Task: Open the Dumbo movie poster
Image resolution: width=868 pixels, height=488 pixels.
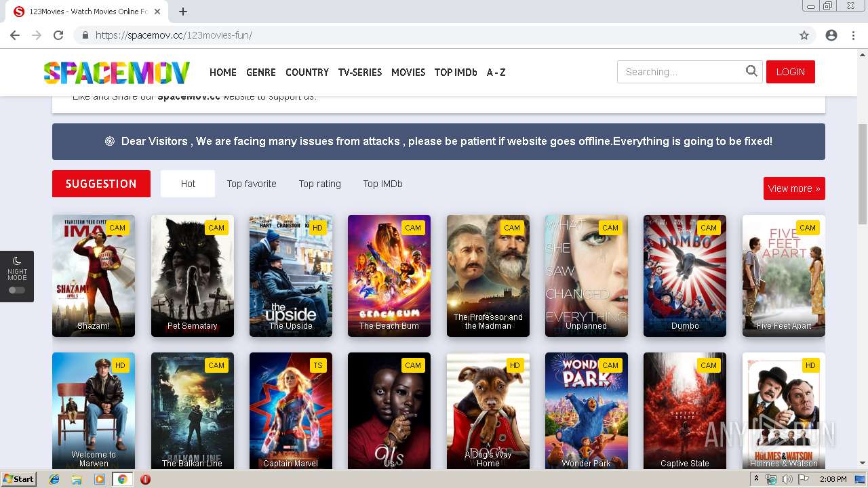Action: tap(685, 276)
